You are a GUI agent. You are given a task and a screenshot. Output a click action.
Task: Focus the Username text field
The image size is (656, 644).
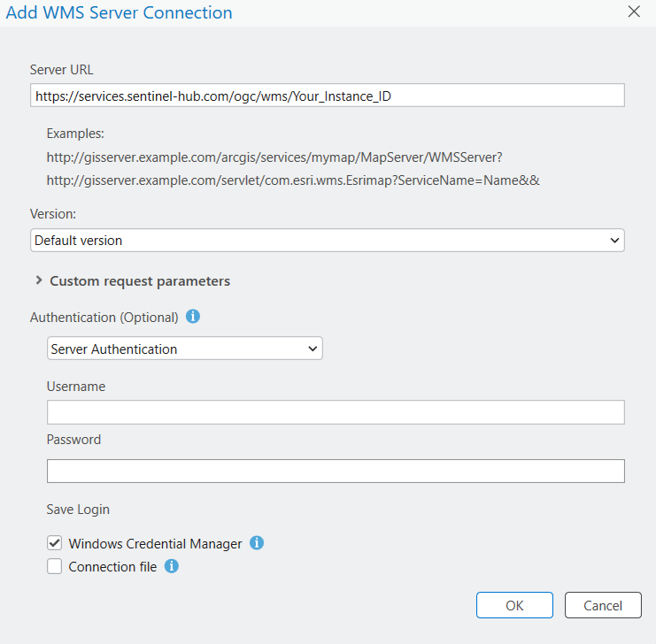click(336, 412)
